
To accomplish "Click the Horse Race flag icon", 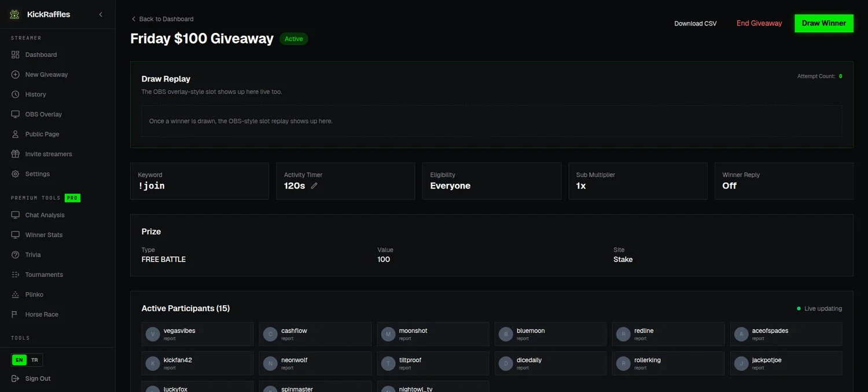I will point(16,315).
